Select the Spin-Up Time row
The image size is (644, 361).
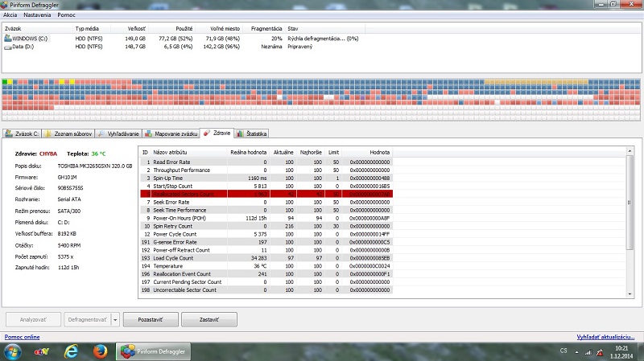coord(266,178)
